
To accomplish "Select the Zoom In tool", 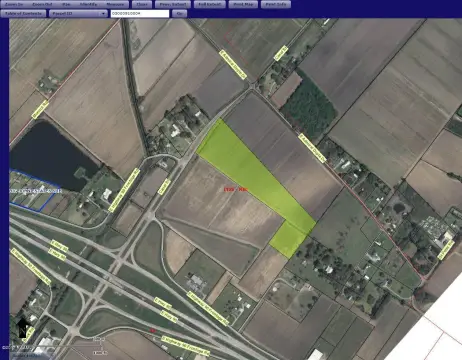I will tap(14, 4).
